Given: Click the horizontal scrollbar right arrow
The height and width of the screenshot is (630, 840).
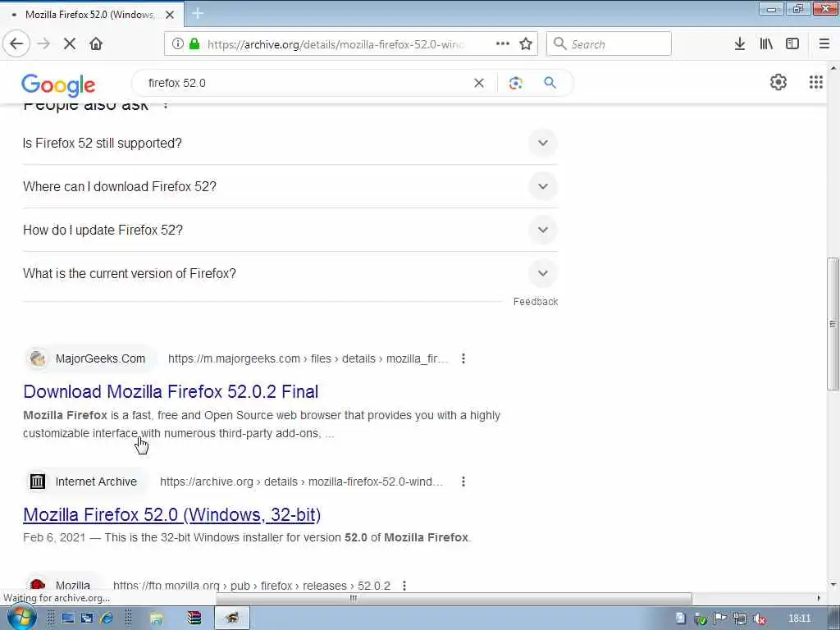Looking at the screenshot, I should pos(819,598).
